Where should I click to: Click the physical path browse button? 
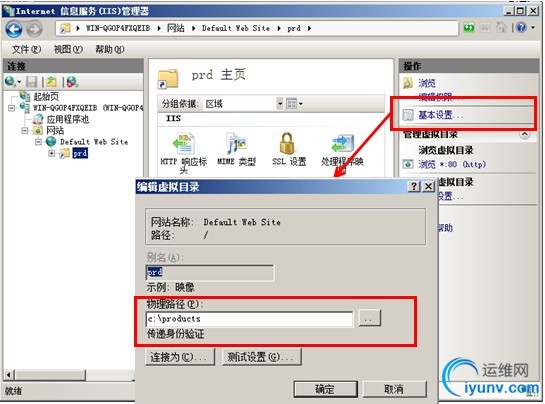[369, 318]
